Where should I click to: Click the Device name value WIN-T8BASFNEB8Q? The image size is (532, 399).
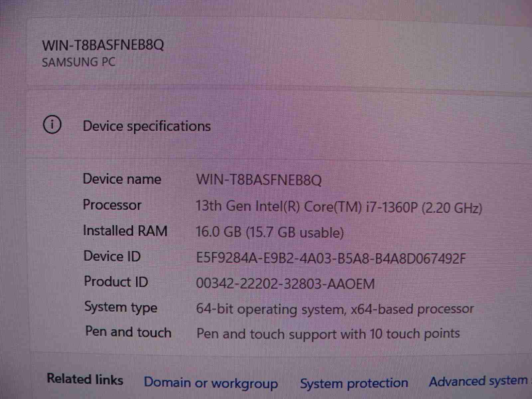[259, 180]
